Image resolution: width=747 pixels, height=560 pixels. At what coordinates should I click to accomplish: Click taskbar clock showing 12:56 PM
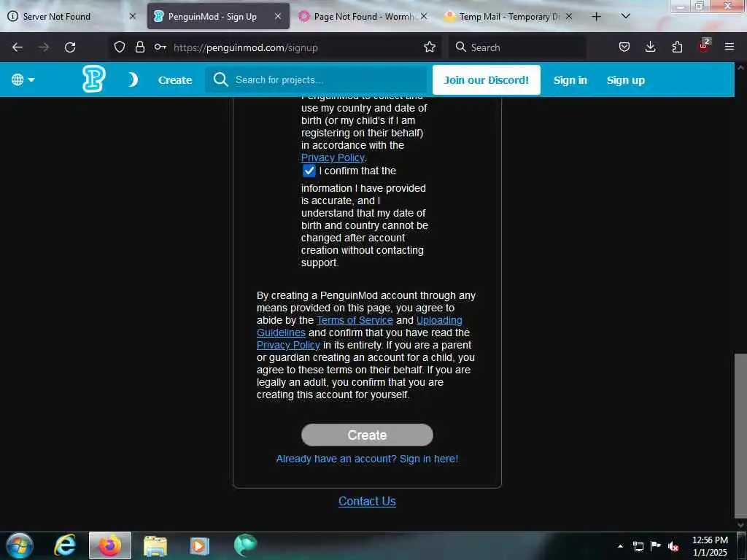(x=709, y=546)
